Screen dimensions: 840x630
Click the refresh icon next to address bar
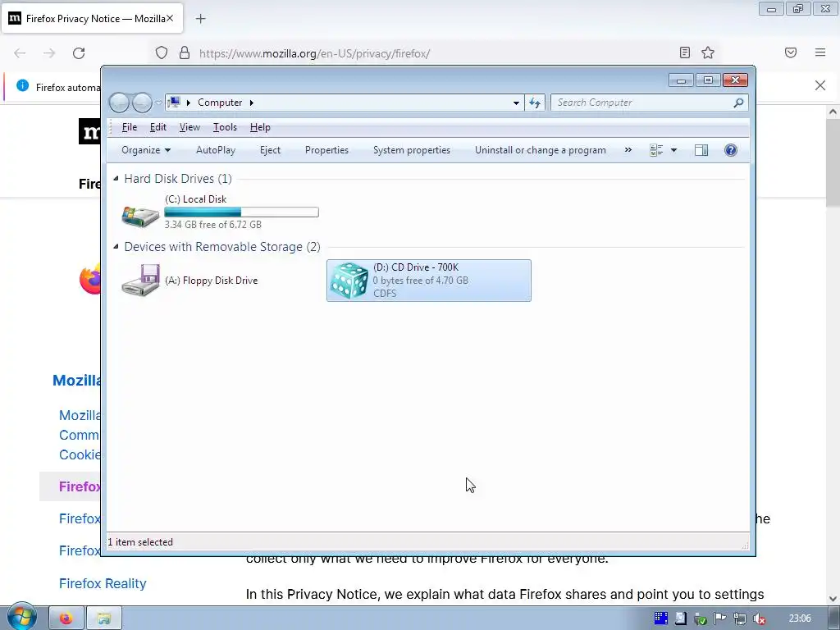click(x=535, y=103)
